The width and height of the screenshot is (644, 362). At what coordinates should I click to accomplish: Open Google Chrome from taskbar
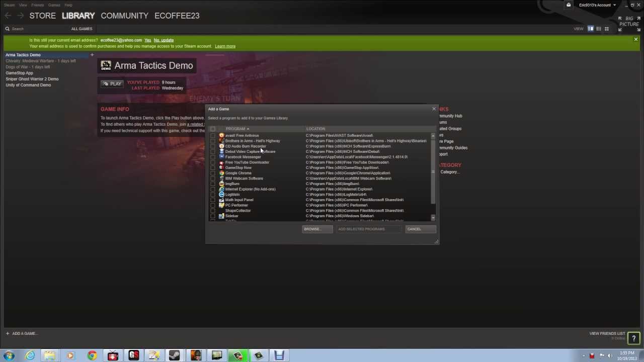click(92, 356)
